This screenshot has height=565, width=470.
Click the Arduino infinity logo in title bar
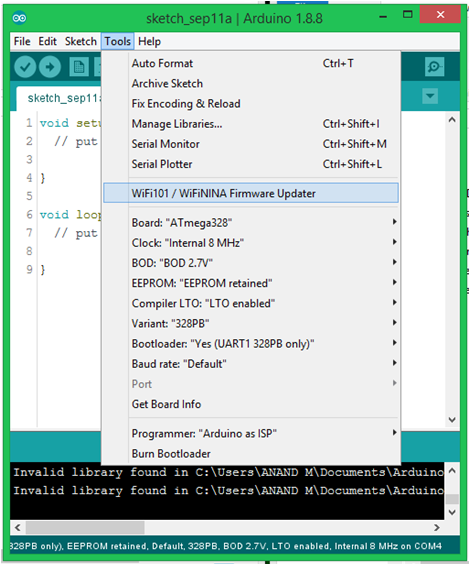[x=19, y=18]
